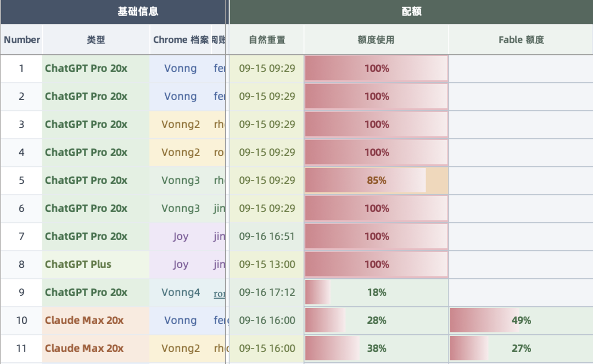Select the Joy profile cell in row 8
Viewport: 593px width, 364px height.
181,264
